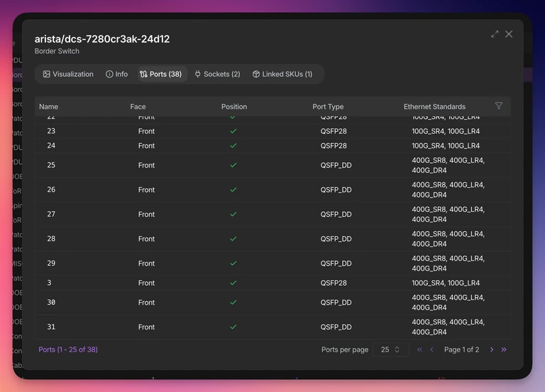This screenshot has height=392, width=545.
Task: Open the Linked SKUs (1) tab
Action: click(282, 74)
